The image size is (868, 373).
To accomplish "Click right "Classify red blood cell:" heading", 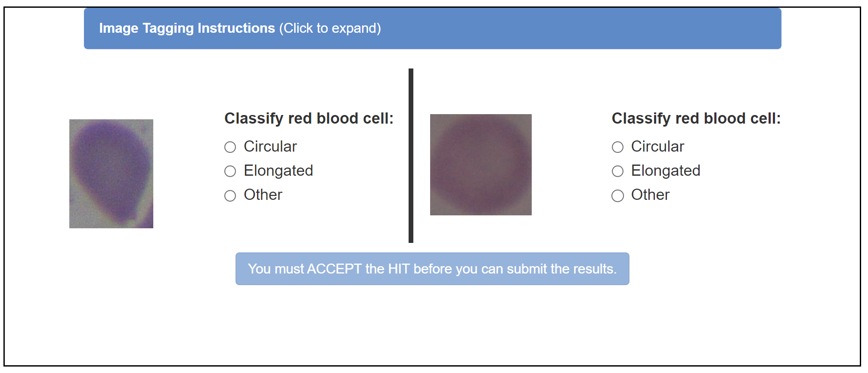I will pos(696,118).
